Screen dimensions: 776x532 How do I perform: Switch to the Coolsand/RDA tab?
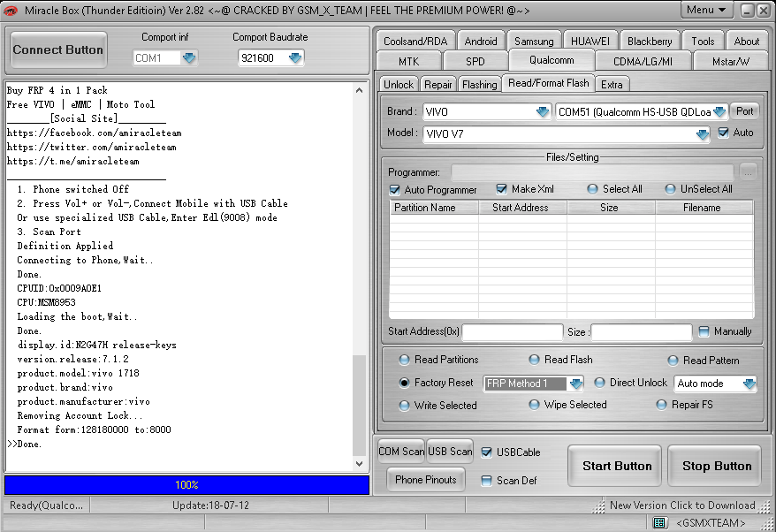coord(415,41)
